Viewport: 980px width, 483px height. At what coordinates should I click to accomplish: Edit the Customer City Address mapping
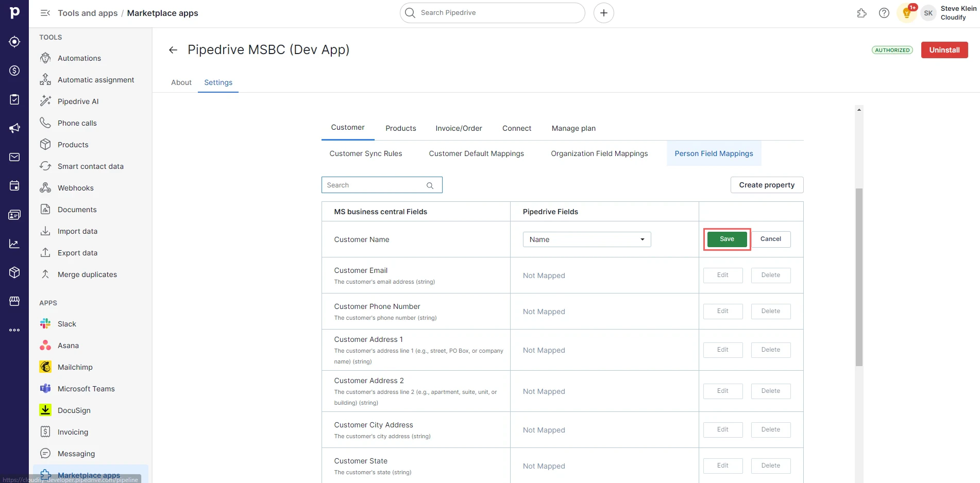pyautogui.click(x=723, y=429)
